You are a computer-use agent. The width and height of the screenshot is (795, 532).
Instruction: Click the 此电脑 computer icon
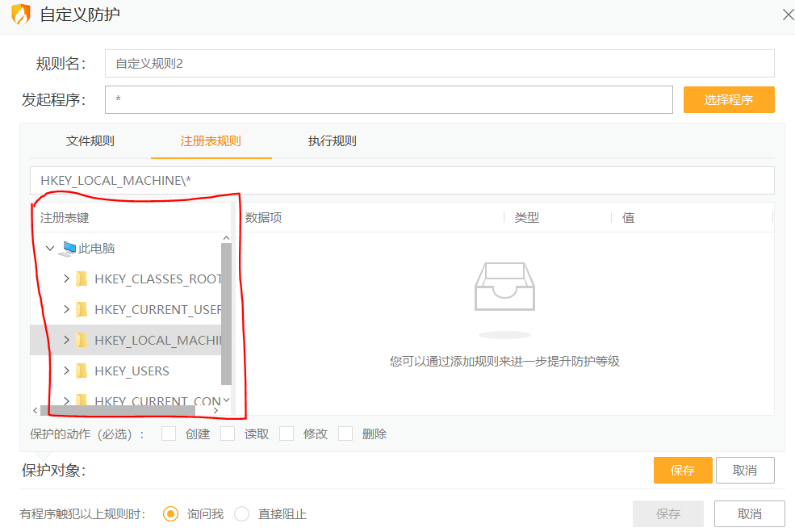pyautogui.click(x=68, y=249)
